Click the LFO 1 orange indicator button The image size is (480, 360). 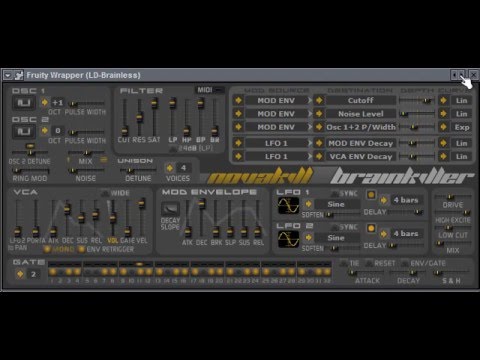pos(371,195)
